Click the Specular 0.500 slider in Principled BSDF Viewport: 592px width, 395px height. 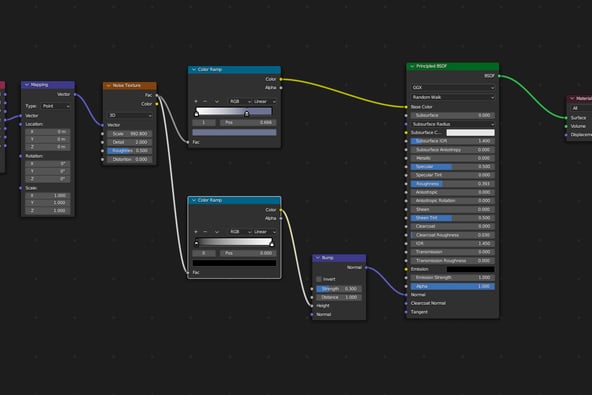click(452, 167)
